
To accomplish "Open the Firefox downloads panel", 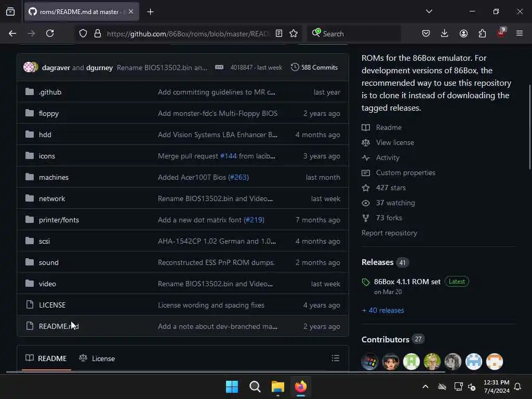I will click(445, 33).
